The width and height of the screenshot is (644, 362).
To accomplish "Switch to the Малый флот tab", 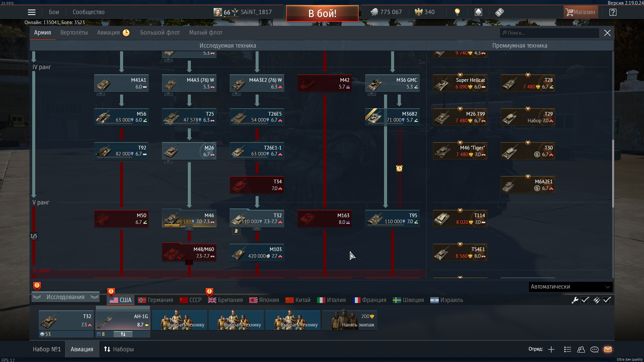I will point(206,33).
